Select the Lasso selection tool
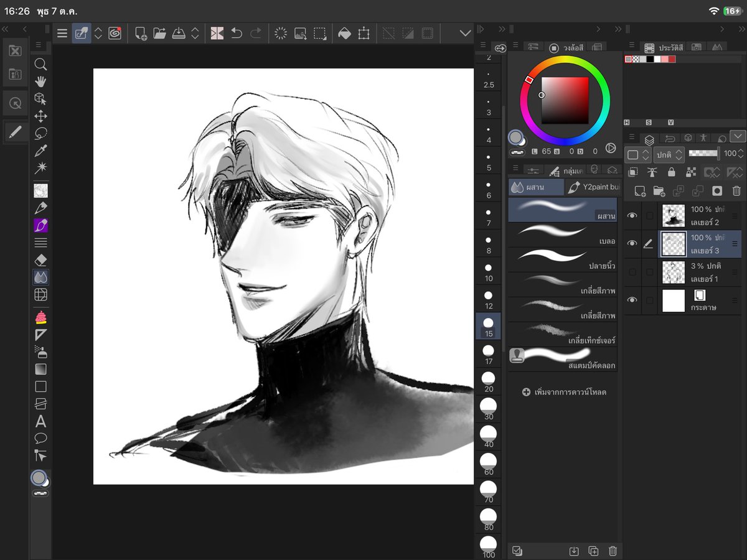 click(x=40, y=133)
